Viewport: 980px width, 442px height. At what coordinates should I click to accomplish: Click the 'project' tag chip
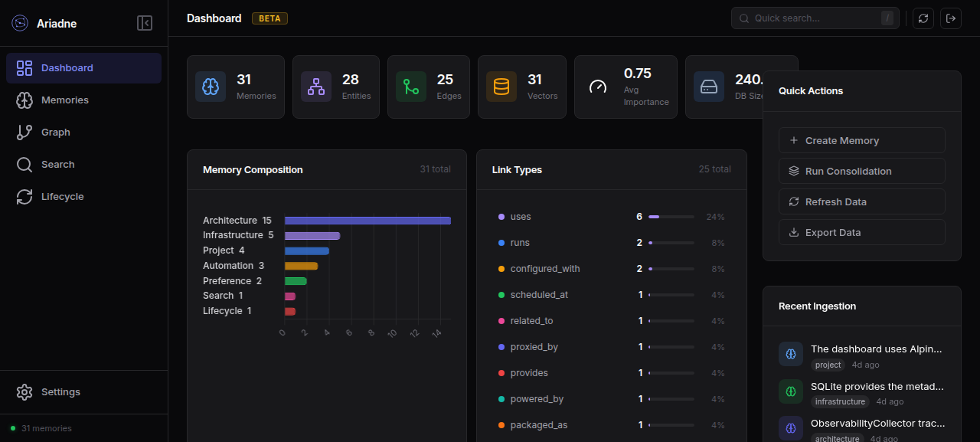(828, 365)
